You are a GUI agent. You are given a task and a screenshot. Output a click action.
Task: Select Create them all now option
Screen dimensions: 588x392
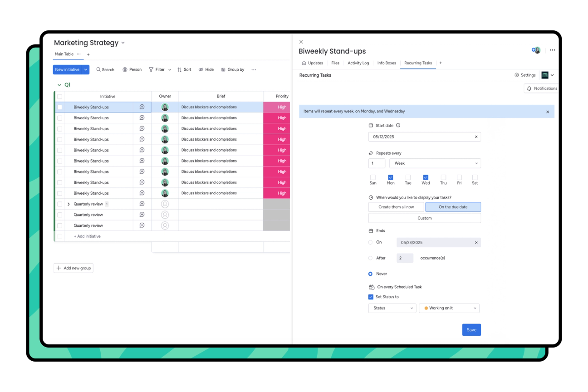click(396, 207)
